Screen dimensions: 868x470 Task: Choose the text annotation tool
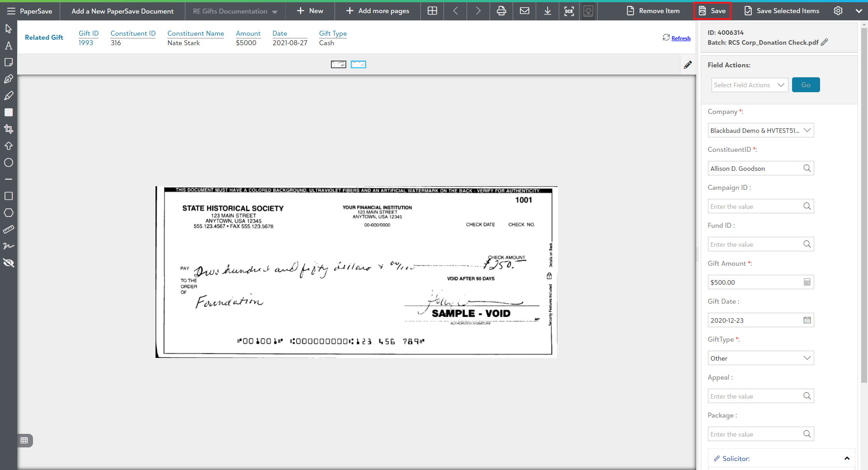[x=9, y=46]
